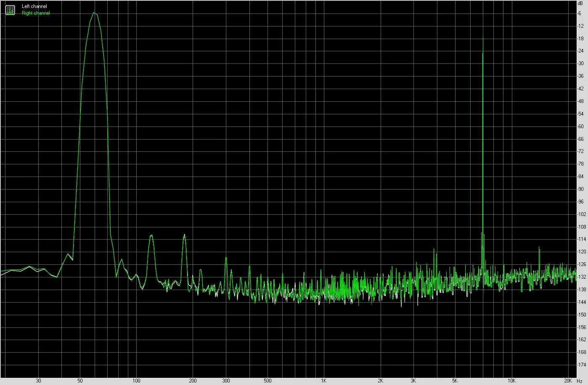The image size is (588, 385).
Task: Click the "-48" dB scale label
Action: coord(580,101)
